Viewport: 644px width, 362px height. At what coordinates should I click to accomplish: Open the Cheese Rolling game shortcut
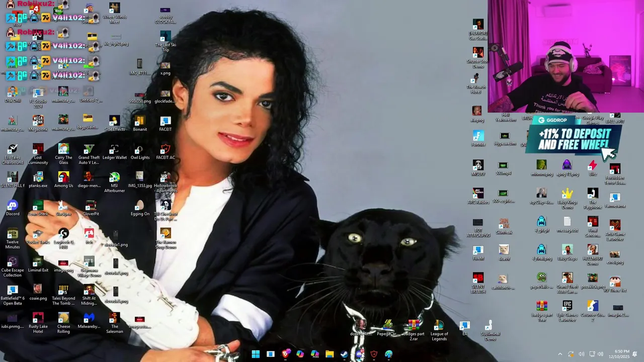(x=63, y=323)
